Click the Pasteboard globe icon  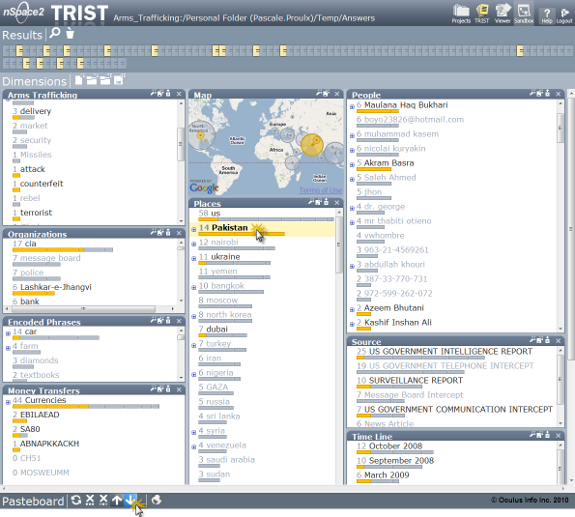pyautogui.click(x=156, y=500)
